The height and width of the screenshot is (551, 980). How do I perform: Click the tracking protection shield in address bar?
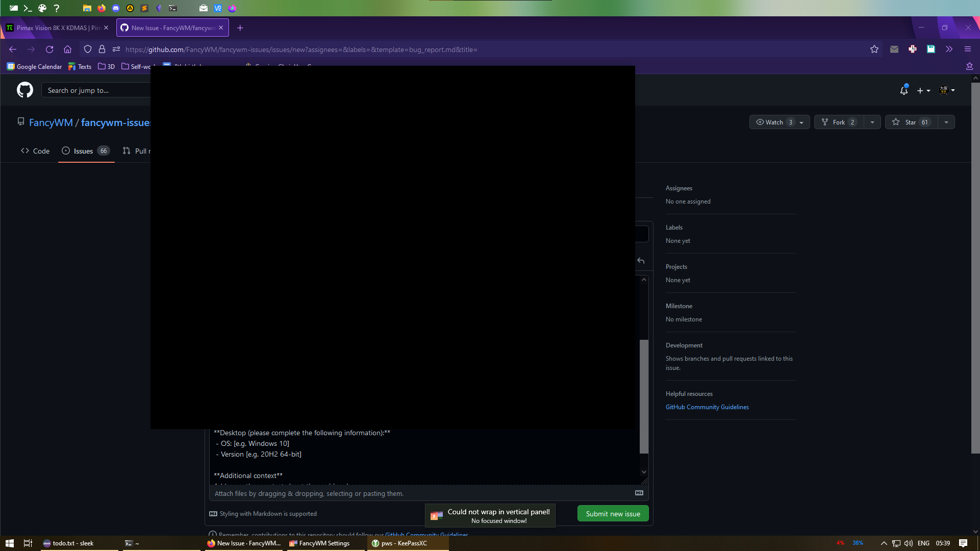pyautogui.click(x=87, y=49)
